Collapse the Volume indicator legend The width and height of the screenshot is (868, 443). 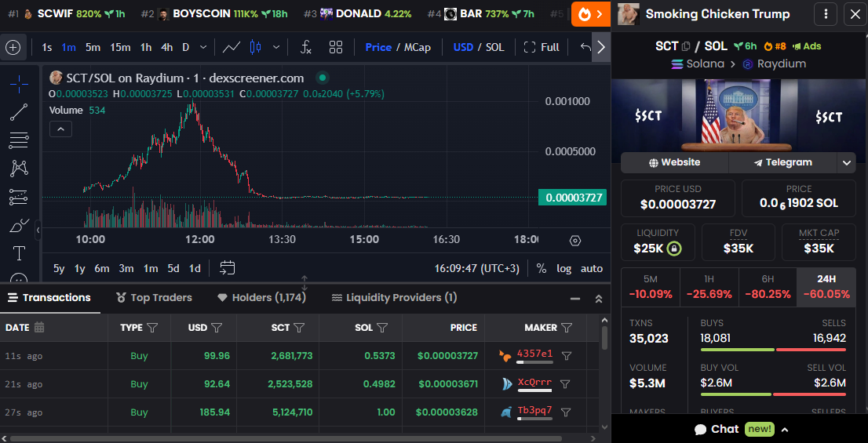tap(61, 129)
